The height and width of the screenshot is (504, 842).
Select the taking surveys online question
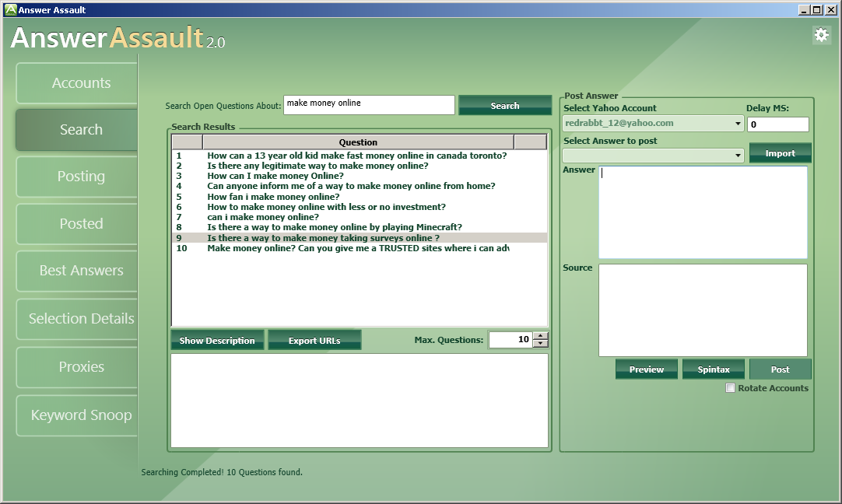(x=360, y=238)
